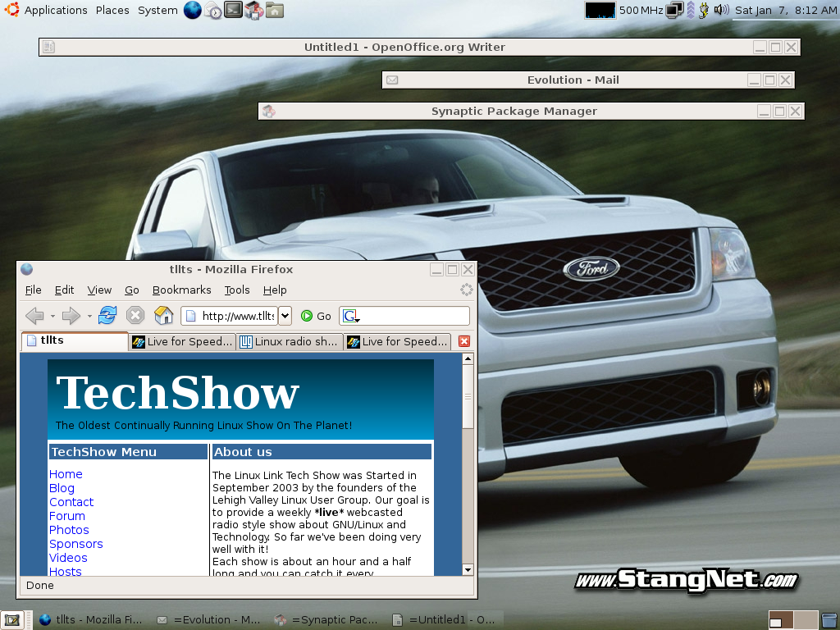Click the vertical scrollbar thumb
The height and width of the screenshot is (630, 840).
coord(468,396)
